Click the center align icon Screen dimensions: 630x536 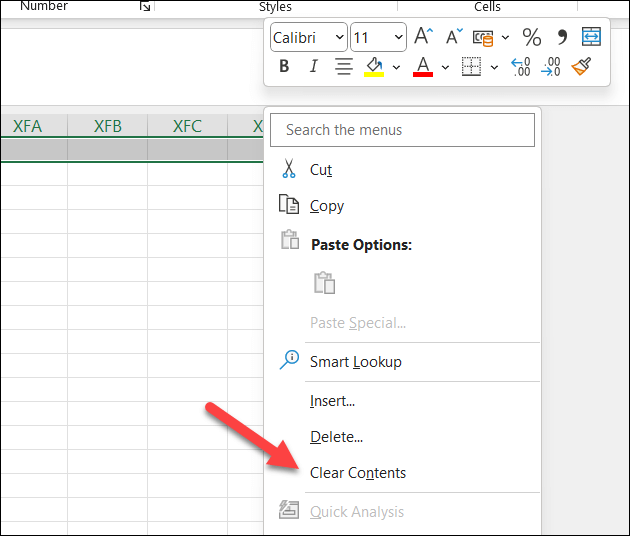click(x=344, y=67)
